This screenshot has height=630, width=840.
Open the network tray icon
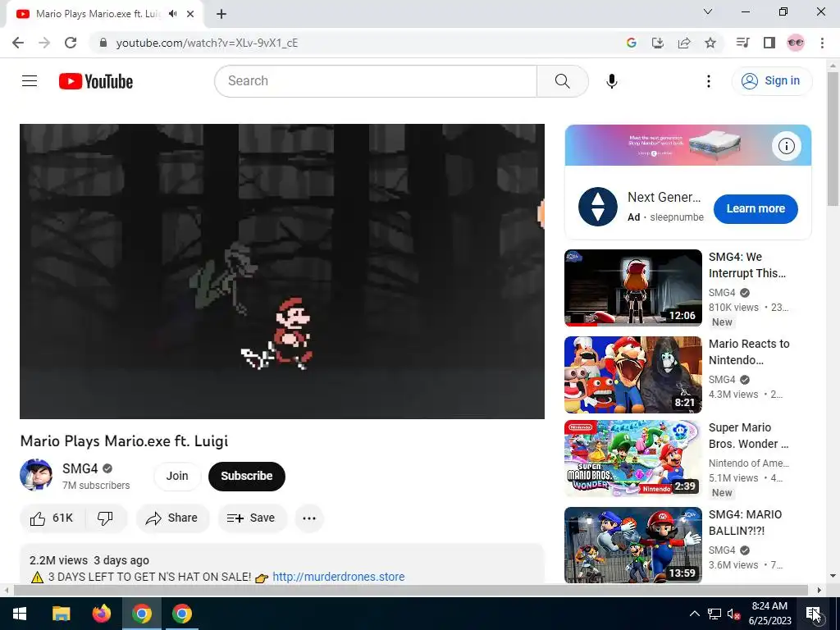714,614
